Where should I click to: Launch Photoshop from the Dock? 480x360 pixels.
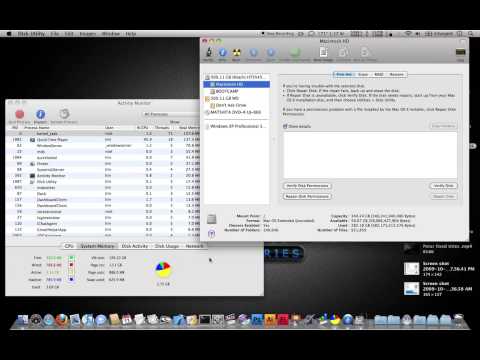coord(257,320)
